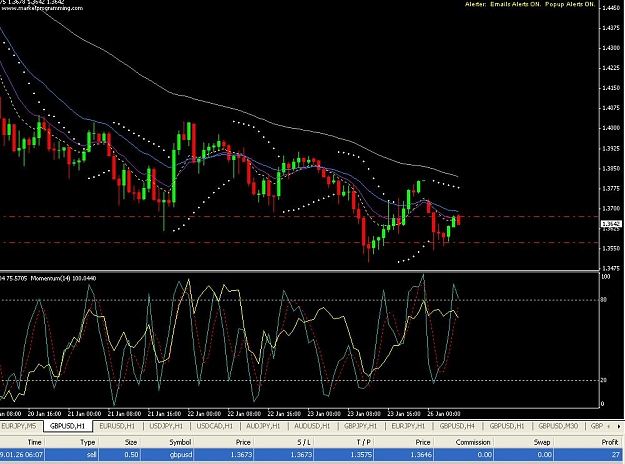Click the take profit value 1.3575
Screen dimensions: 625x464
[344, 454]
